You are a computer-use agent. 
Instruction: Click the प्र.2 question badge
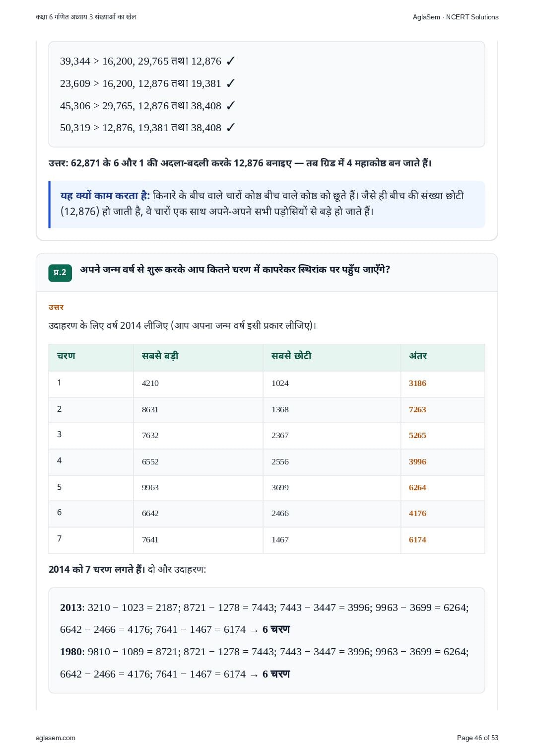pos(60,273)
